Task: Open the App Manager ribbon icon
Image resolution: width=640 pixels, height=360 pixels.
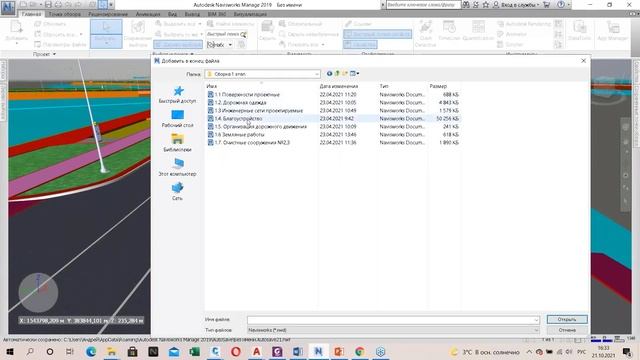Action: click(612, 31)
